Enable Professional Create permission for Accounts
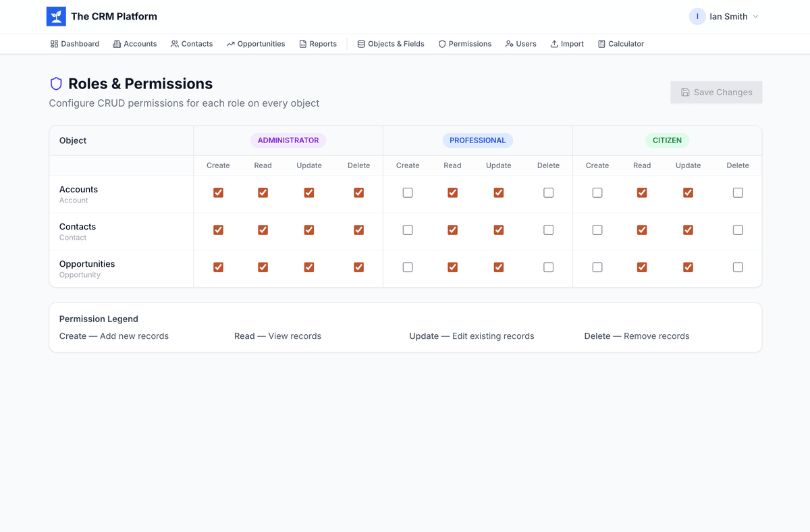The image size is (810, 532). click(x=408, y=193)
